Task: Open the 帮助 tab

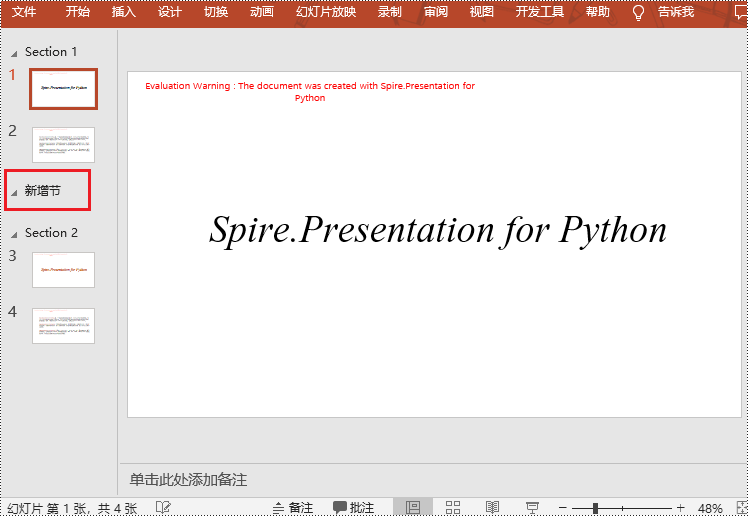Action: click(598, 11)
